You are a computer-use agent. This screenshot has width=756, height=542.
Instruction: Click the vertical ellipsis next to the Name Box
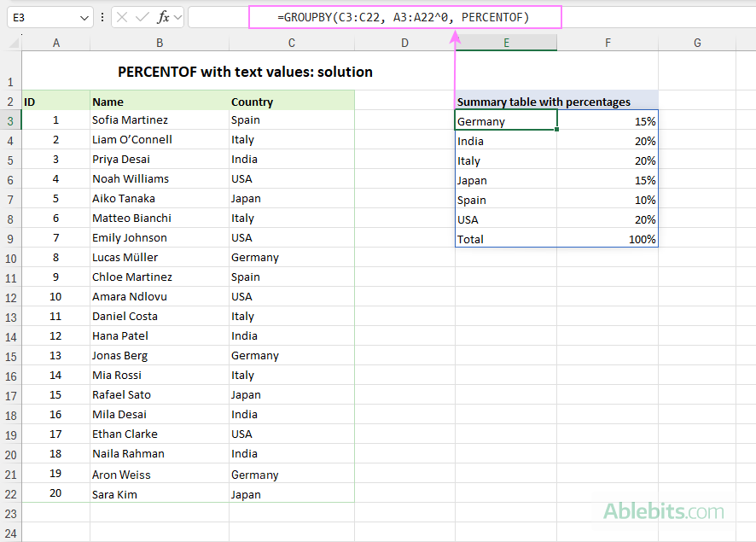[102, 16]
